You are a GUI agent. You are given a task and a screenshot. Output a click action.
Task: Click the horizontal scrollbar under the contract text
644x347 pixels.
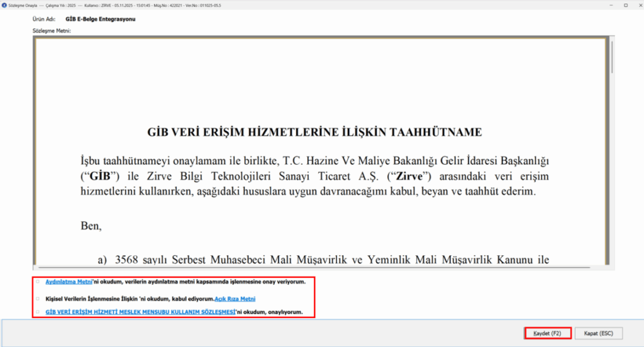(314, 267)
